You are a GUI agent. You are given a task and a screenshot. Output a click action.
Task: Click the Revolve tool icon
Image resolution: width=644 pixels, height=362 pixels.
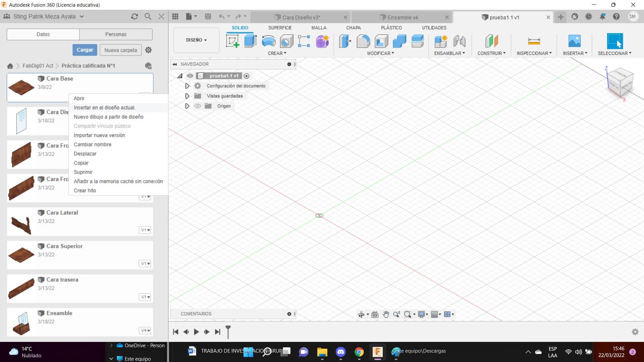click(x=268, y=41)
